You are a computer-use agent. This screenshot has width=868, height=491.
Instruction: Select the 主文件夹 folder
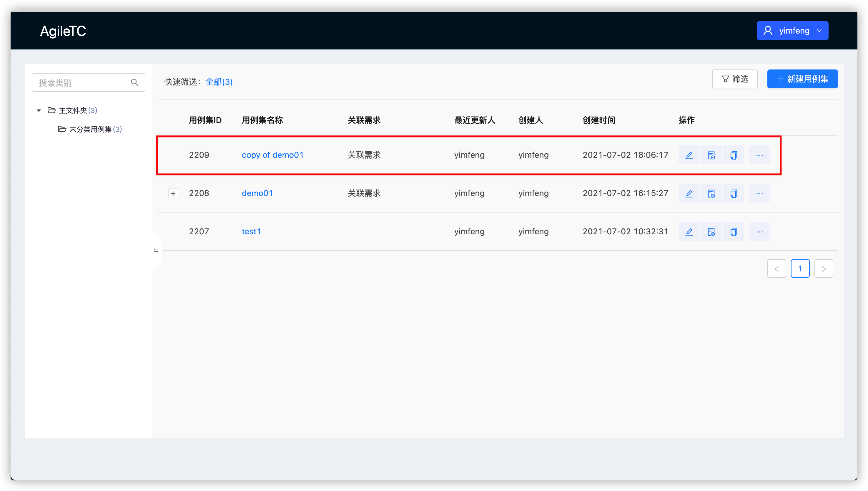pyautogui.click(x=72, y=111)
